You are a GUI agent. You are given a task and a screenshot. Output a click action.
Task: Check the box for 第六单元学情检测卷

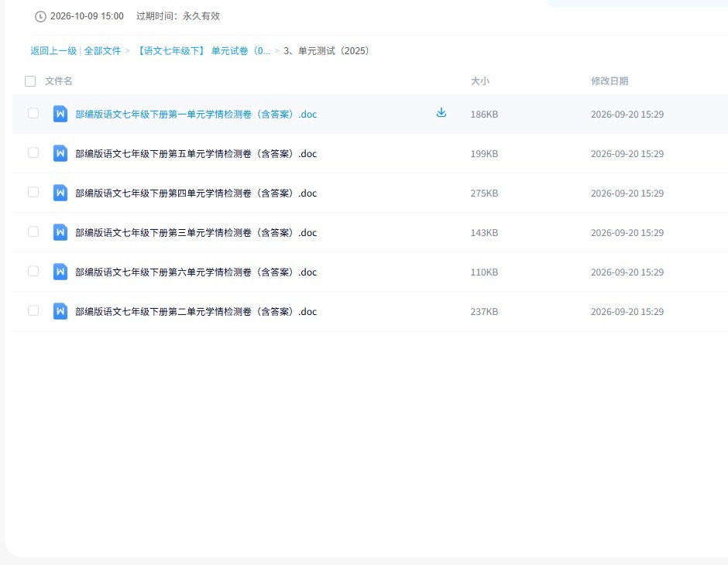(33, 271)
